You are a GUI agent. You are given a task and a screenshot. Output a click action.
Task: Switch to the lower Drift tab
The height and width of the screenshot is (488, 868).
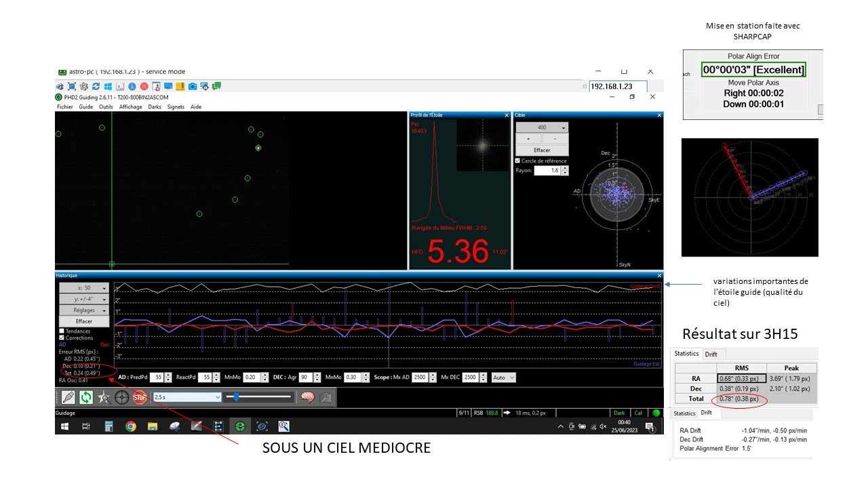[x=707, y=413]
